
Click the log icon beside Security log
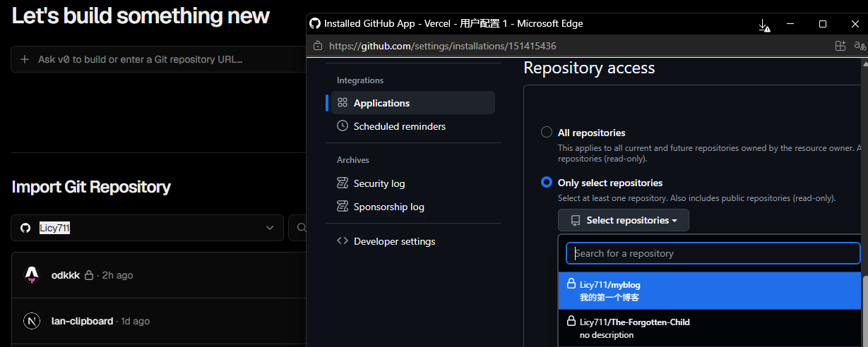(343, 183)
